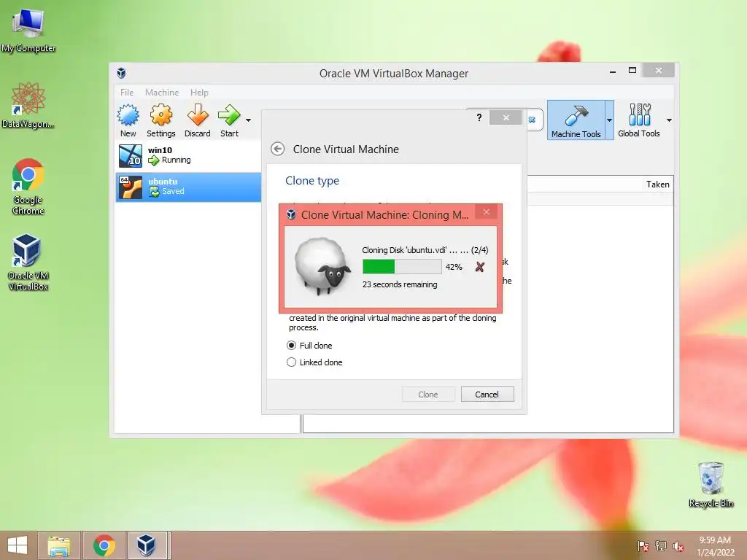Click the back arrow in Clone wizard
747x560 pixels.
tap(278, 149)
